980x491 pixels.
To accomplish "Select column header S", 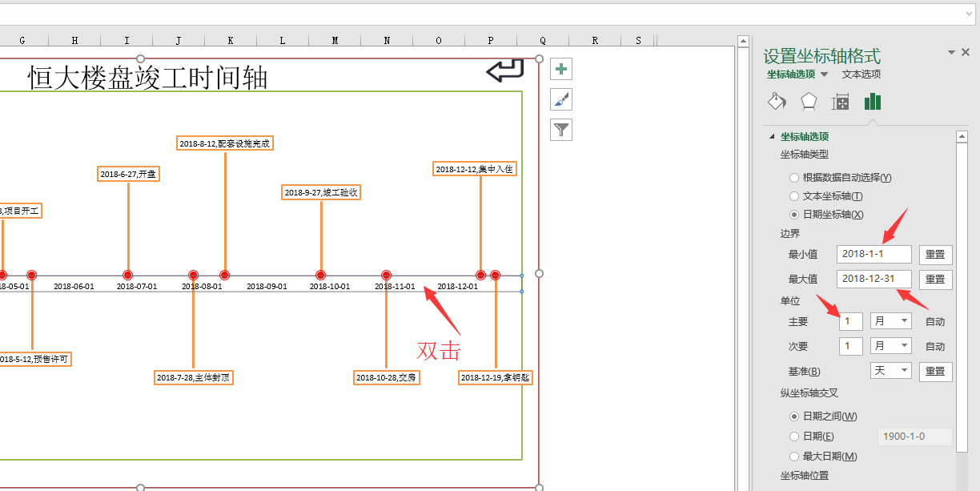I will click(x=638, y=40).
